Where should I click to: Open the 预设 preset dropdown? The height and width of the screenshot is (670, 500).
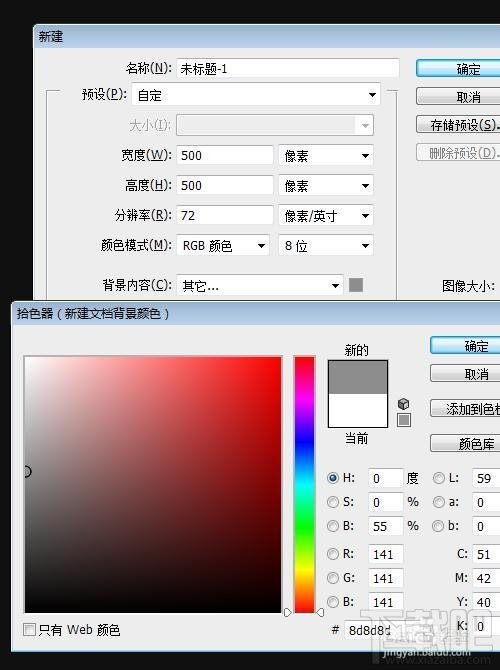tap(256, 95)
